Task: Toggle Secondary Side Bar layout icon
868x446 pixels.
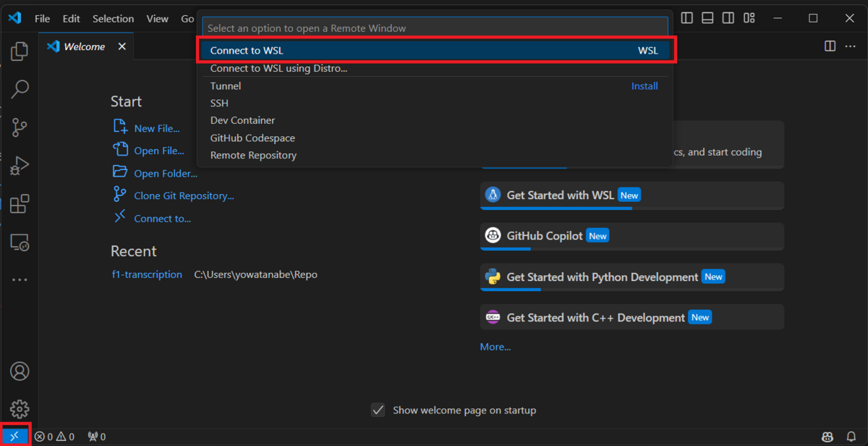Action: tap(728, 18)
